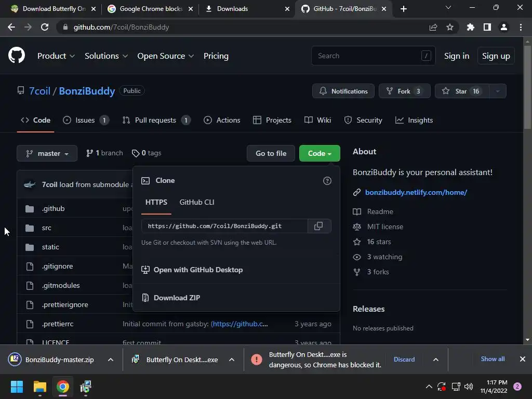Open .prettierignore file

[x=65, y=304]
